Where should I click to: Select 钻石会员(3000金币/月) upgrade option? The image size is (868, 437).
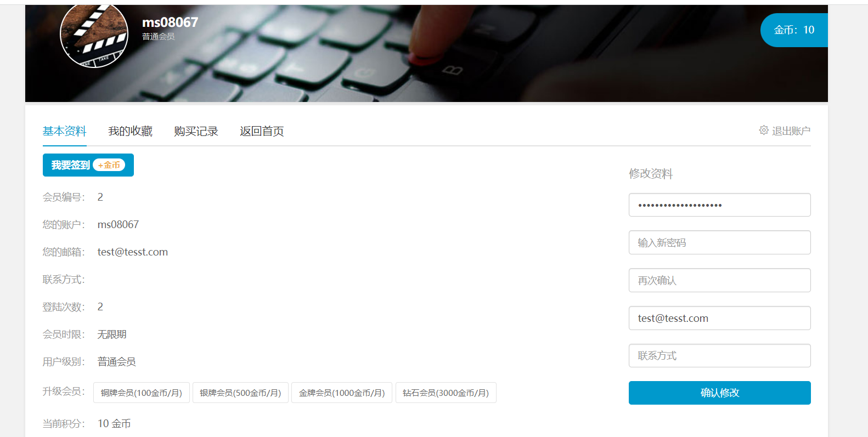point(446,393)
